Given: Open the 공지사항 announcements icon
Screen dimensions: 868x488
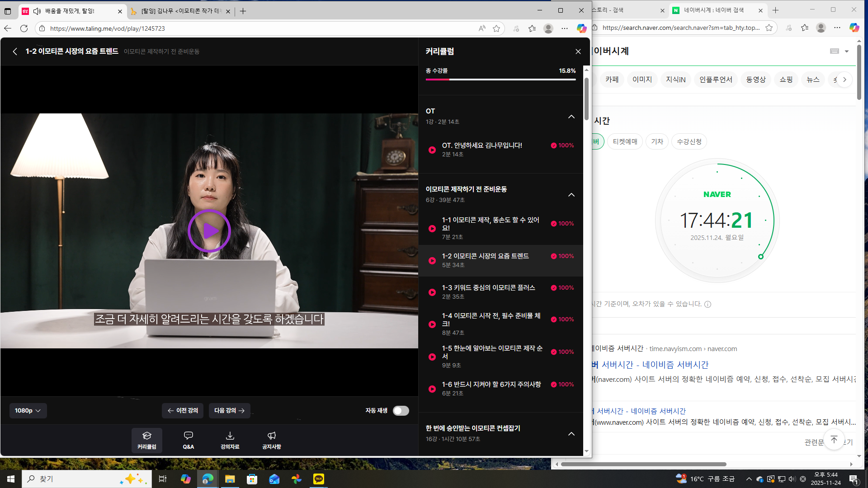Looking at the screenshot, I should pos(271,440).
